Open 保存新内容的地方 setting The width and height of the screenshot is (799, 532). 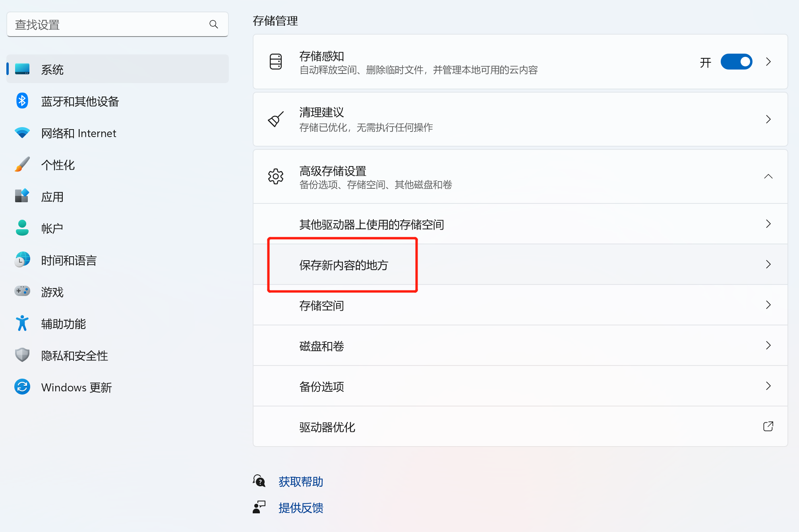[x=344, y=265]
